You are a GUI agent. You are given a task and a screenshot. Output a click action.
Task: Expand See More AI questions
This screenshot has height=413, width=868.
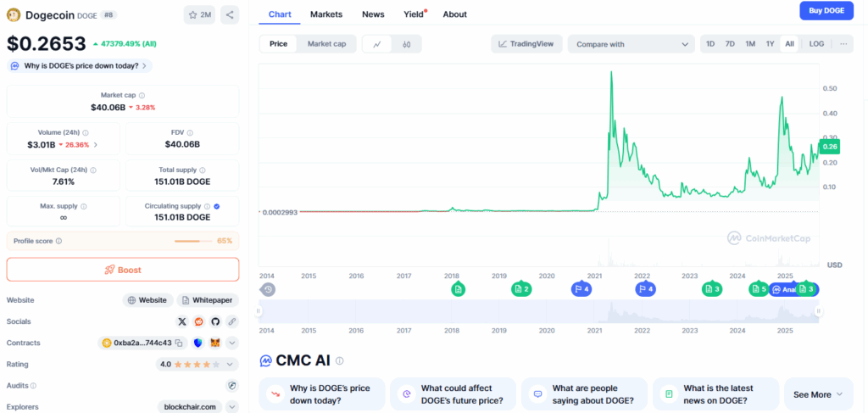click(818, 394)
